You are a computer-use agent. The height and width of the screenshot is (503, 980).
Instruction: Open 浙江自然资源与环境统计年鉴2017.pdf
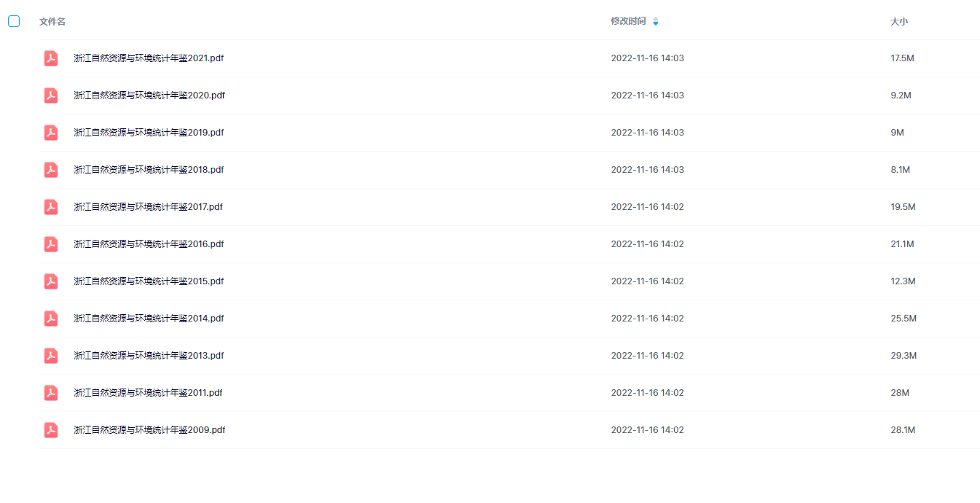pos(148,207)
